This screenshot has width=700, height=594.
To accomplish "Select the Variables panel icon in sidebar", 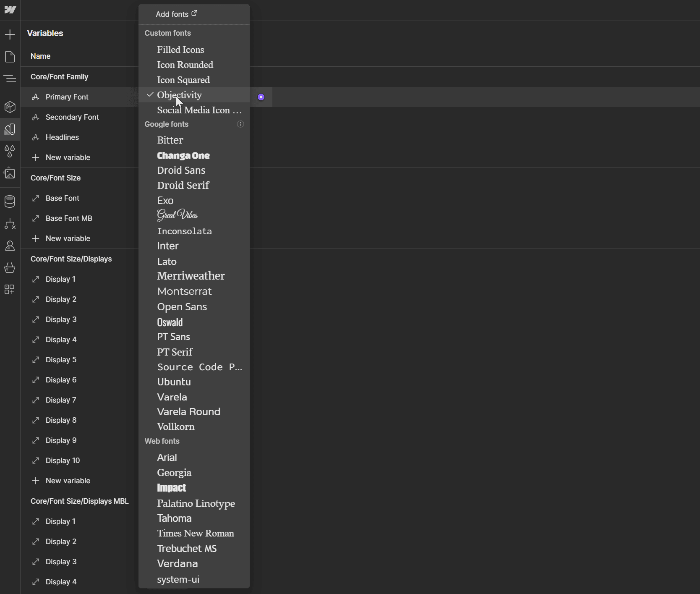I will coord(10,129).
